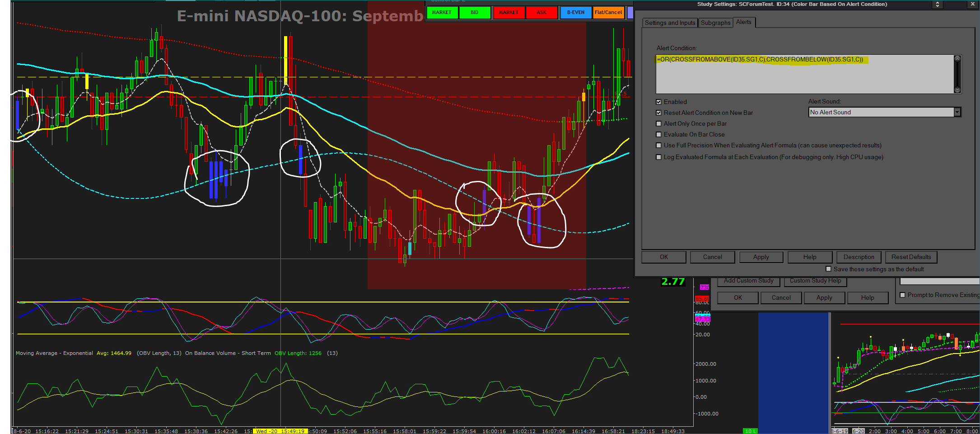Click the Description button
Viewport: 980px width, 434px height.
tap(859, 257)
